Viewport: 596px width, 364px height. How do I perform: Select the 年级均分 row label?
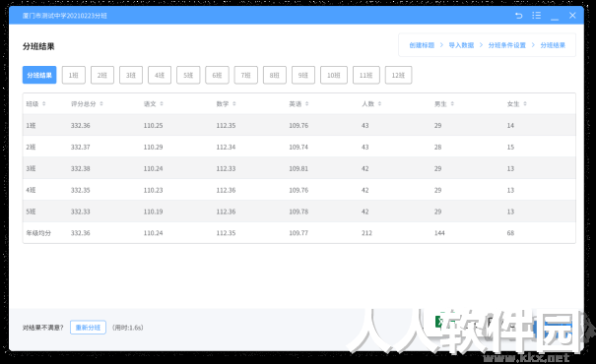38,233
